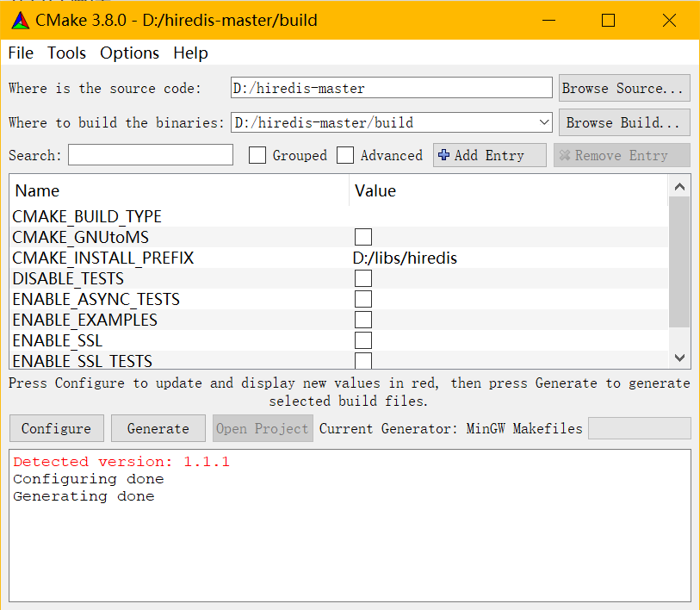
Task: Click the plus icon on Add Entry
Action: [x=443, y=155]
